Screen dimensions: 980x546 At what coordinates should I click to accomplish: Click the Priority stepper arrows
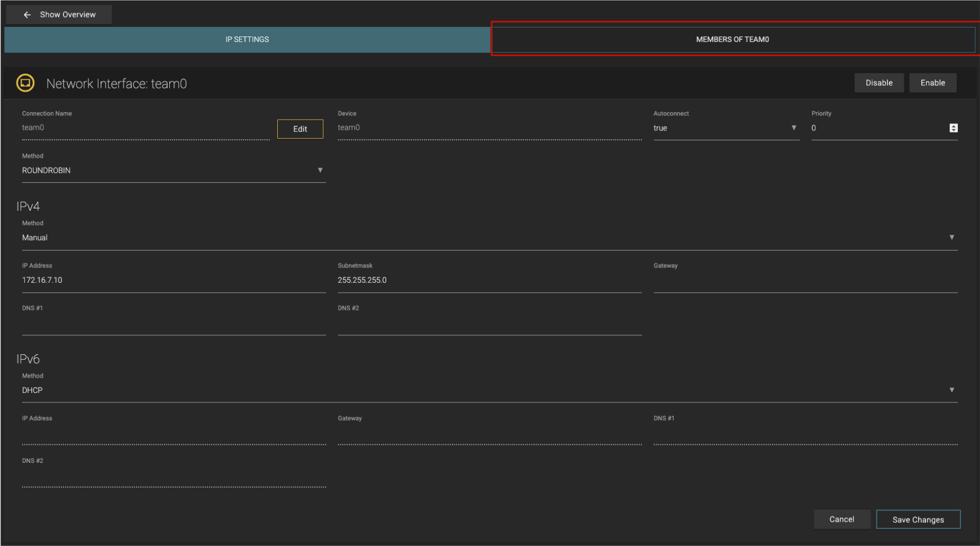click(x=953, y=128)
